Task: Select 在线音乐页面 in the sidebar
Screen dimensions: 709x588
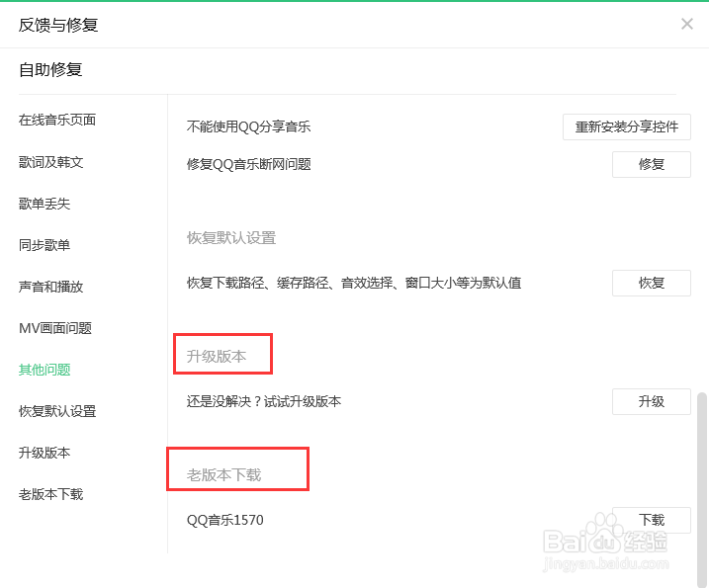Action: pos(57,120)
